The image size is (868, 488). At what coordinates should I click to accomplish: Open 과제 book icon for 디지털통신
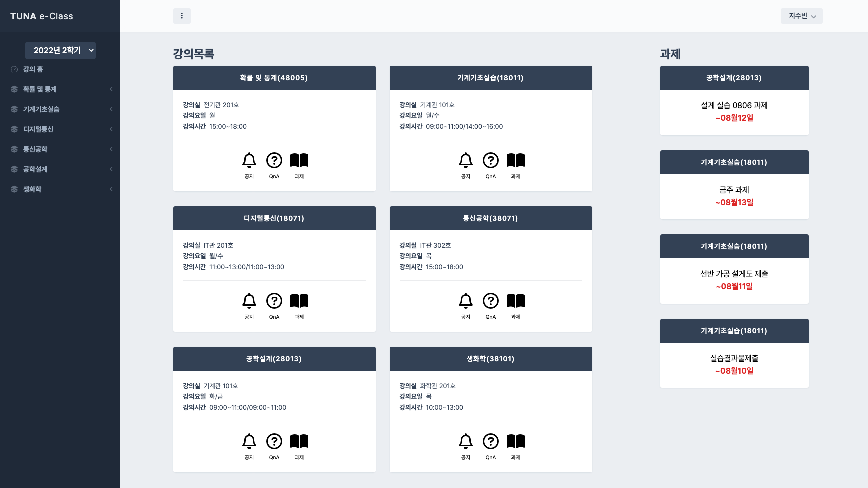pyautogui.click(x=299, y=301)
